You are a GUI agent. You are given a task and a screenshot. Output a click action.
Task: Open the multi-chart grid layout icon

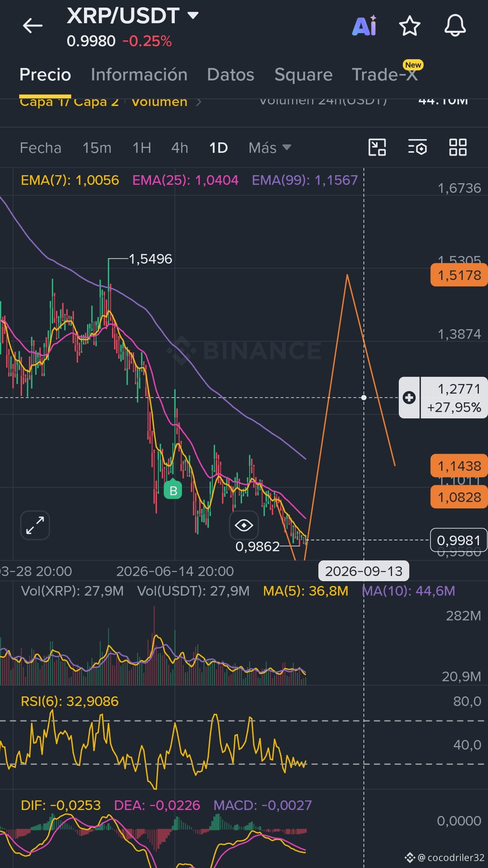click(458, 147)
